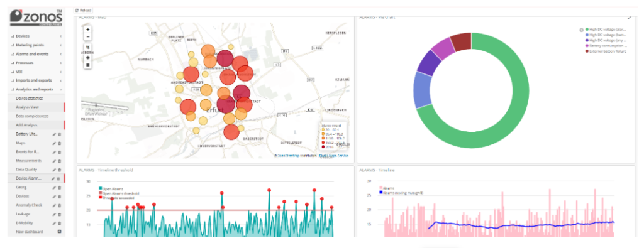The image size is (644, 248).
Task: Open the E-Mobility dashboard entry
Action: [x=25, y=223]
